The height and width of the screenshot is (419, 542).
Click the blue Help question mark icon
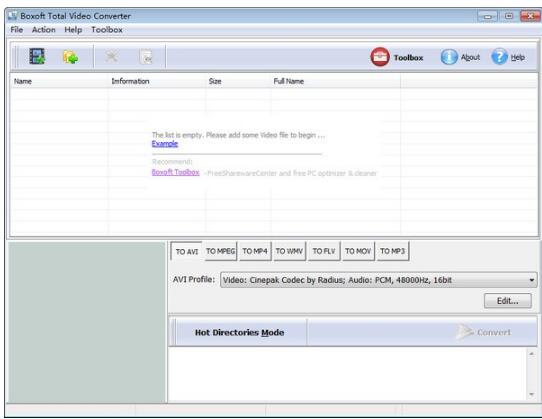click(x=499, y=57)
